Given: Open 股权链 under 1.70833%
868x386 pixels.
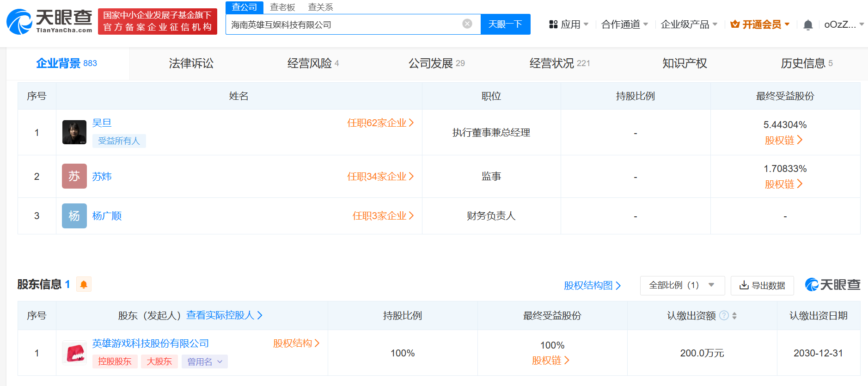Looking at the screenshot, I should click(784, 184).
